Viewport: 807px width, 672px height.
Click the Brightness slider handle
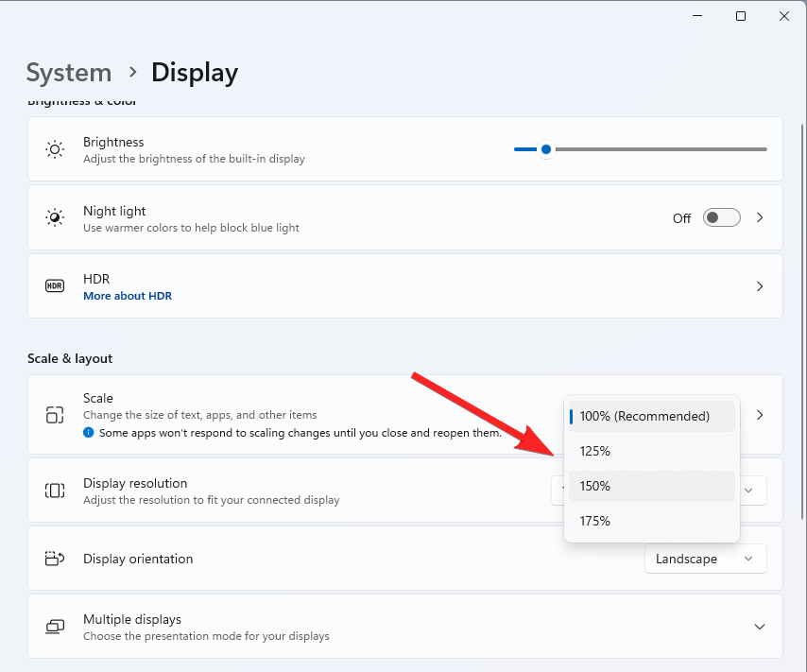click(x=546, y=149)
